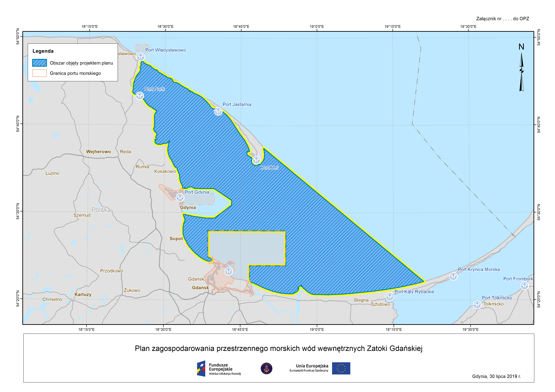Click the Reda town label
This screenshot has width=555, height=392.
[125, 152]
